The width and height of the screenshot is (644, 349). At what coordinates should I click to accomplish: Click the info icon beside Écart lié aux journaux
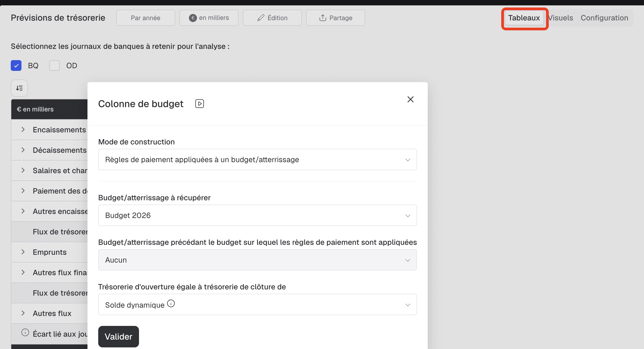25,333
